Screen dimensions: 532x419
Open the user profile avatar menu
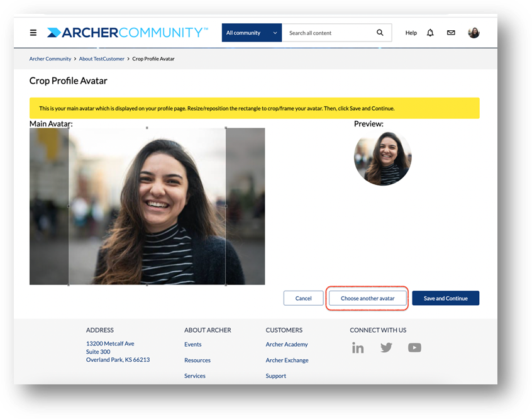(474, 33)
